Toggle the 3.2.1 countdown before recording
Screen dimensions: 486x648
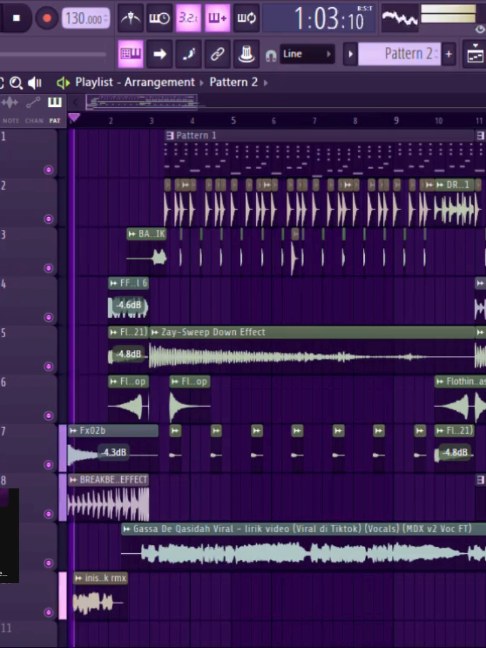[x=188, y=18]
